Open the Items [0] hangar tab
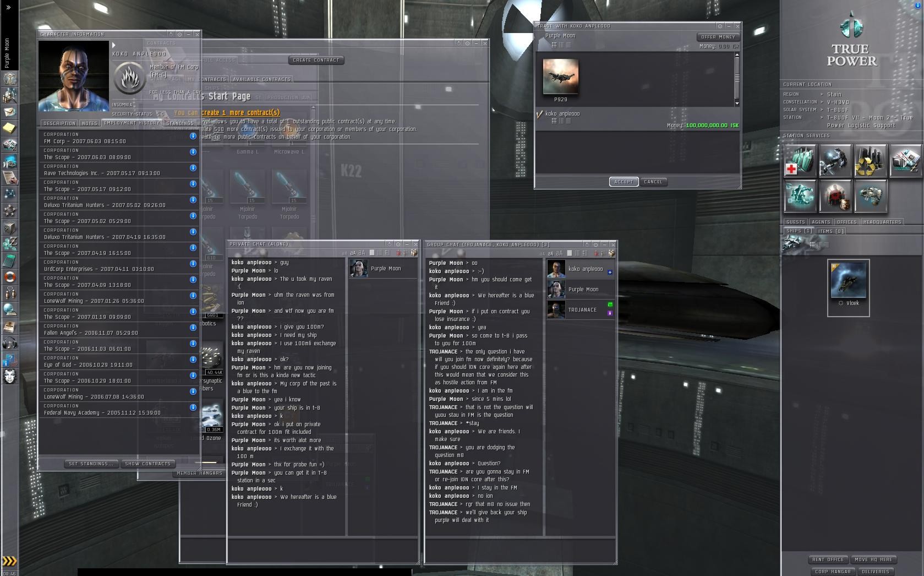Image resolution: width=924 pixels, height=576 pixels. click(x=831, y=231)
